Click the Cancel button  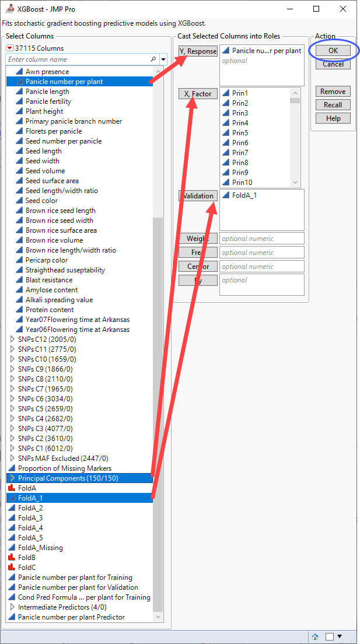point(333,64)
